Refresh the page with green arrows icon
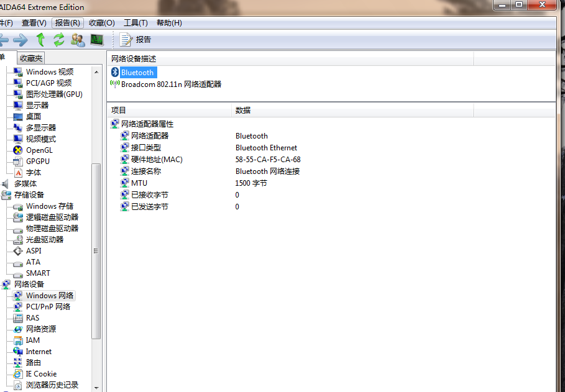 click(58, 40)
